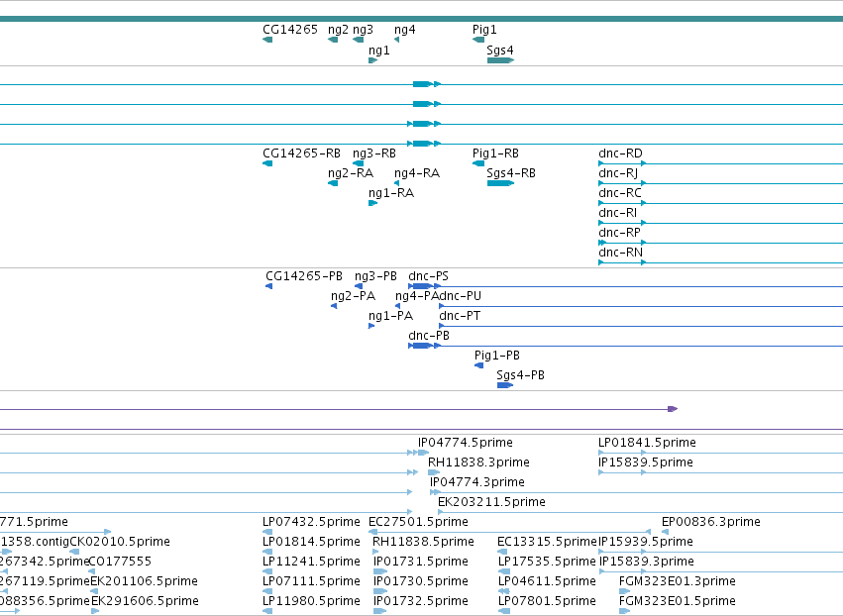Screen dimensions: 843x616
Task: Select EST LP04611.5prime
Action: click(x=547, y=582)
